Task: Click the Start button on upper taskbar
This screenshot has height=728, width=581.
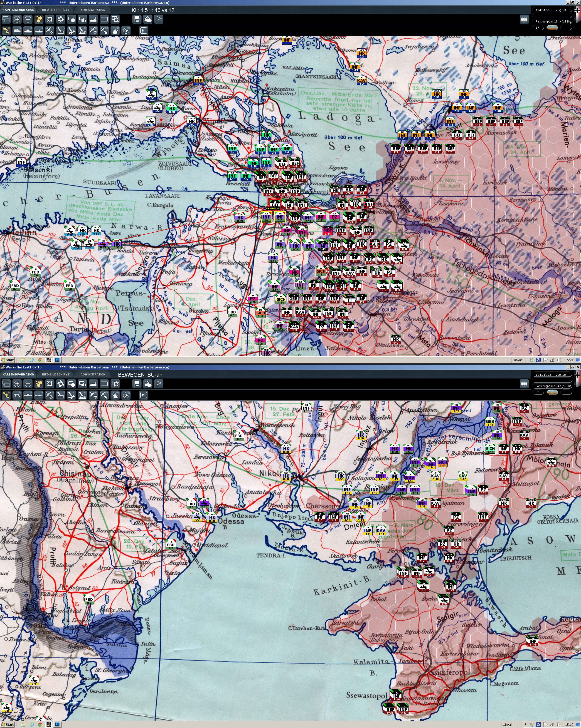Action: pos(7,360)
